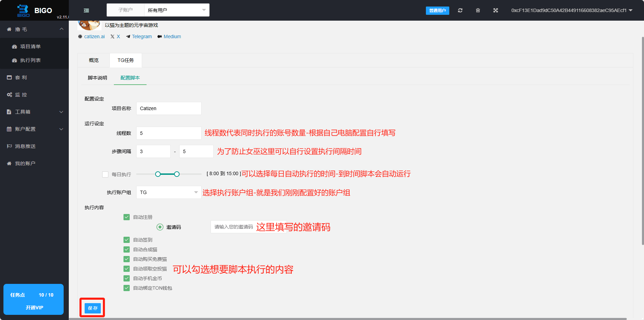Click the vertical page scrollbar
The image size is (644, 320).
643,141
